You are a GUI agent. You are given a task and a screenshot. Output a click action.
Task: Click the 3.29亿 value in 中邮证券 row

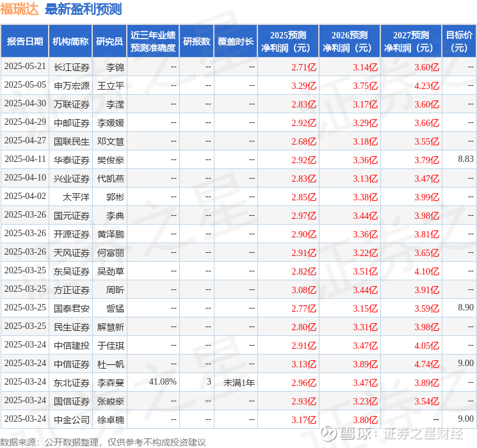[365, 123]
